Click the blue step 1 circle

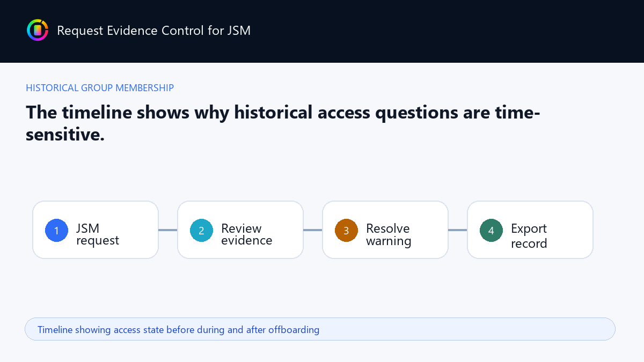point(56,230)
